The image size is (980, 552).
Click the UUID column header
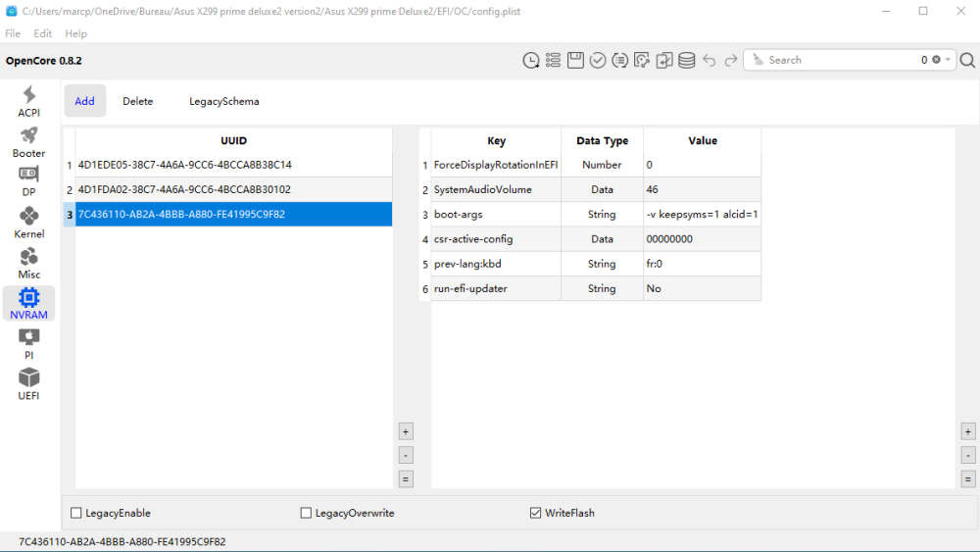click(234, 140)
